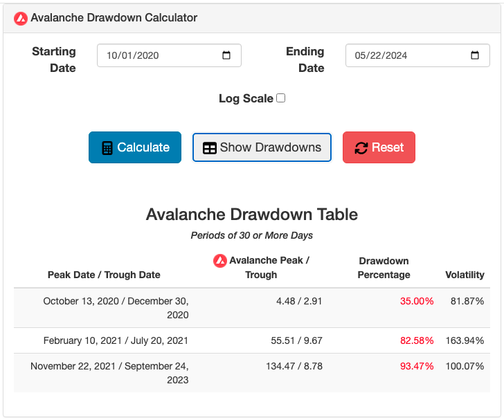Focus the Ending Date field showing 05/22/2024

[x=417, y=55]
